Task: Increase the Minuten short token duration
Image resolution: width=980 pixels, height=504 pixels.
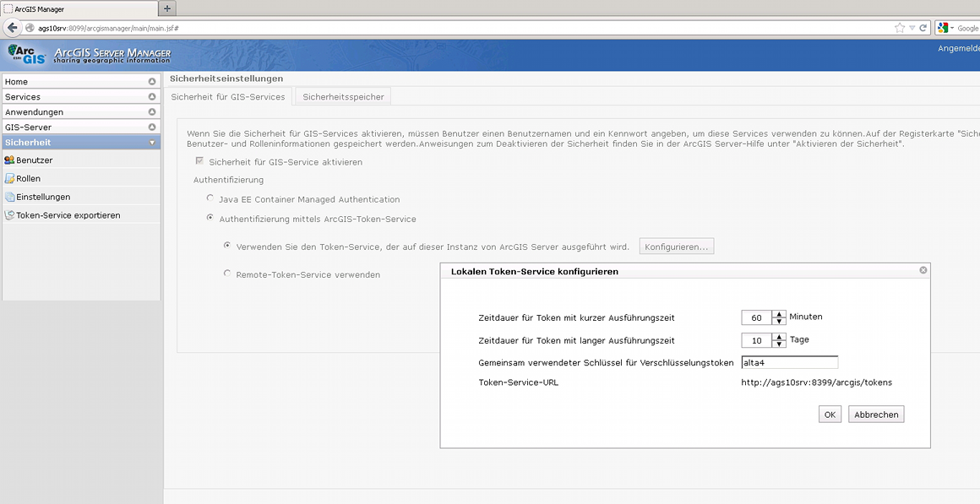Action: [779, 314]
